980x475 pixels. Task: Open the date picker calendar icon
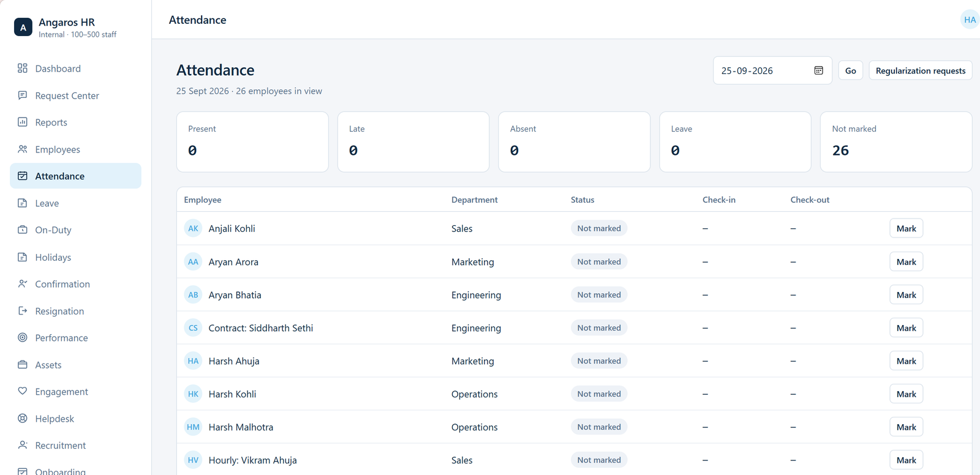coord(818,70)
